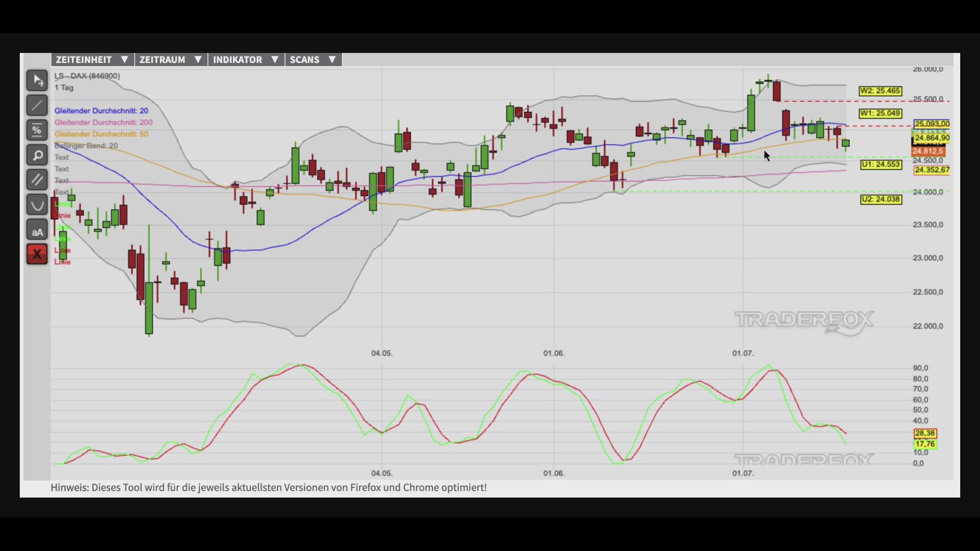Toggle Gleitender Durchschnitt: 50 legend entry

click(101, 134)
